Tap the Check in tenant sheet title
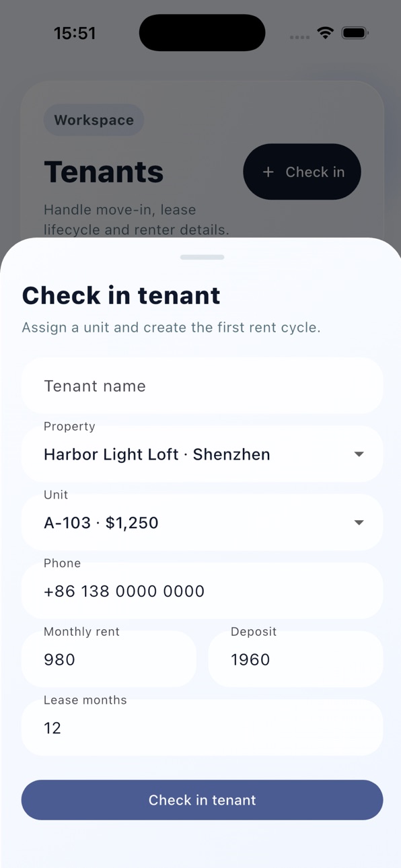 (x=121, y=295)
